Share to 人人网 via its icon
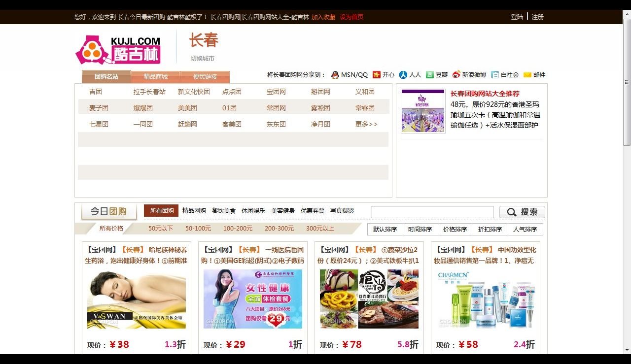The image size is (631, 364). 403,74
